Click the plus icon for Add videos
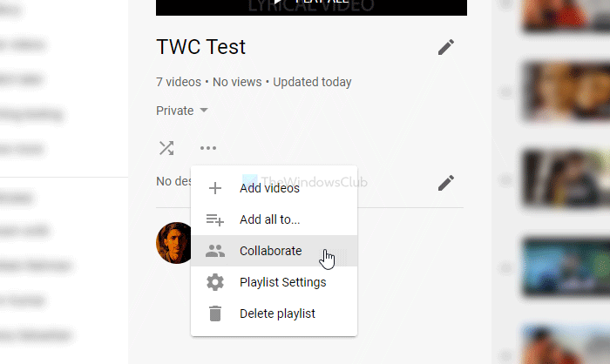The height and width of the screenshot is (364, 610). 214,188
